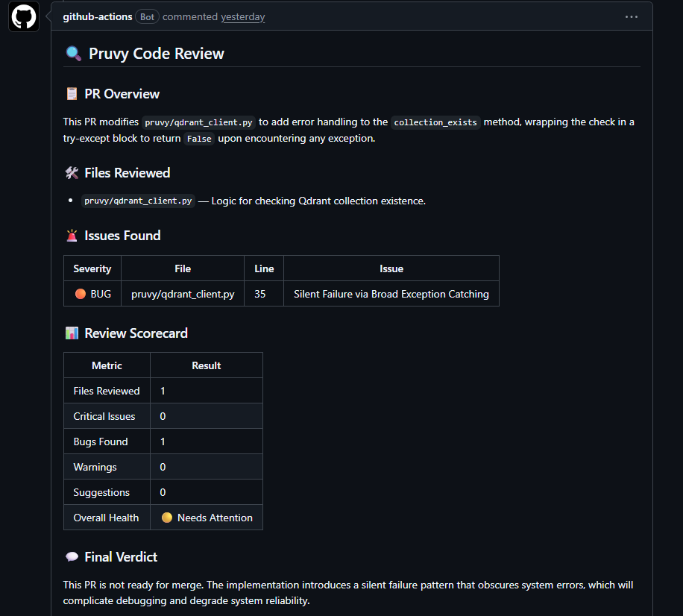Click the 'collection_exists' inline code
The image size is (683, 616).
[435, 122]
